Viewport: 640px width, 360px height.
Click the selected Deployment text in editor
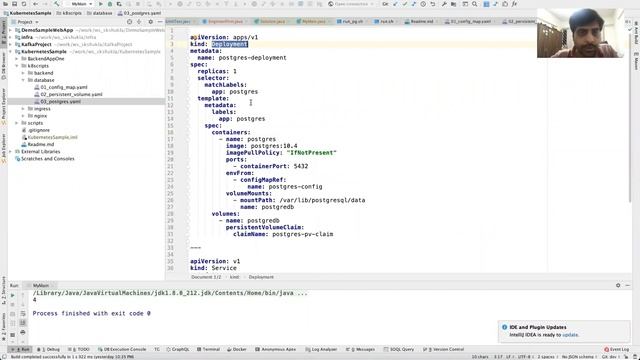[x=229, y=44]
